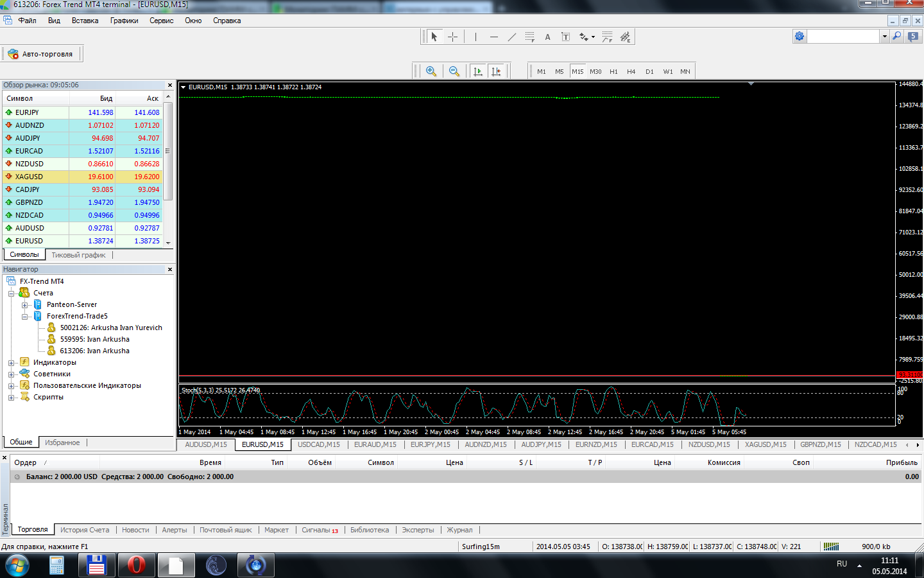
Task: Open the USDCAD,M15 chart tab
Action: pyautogui.click(x=319, y=444)
